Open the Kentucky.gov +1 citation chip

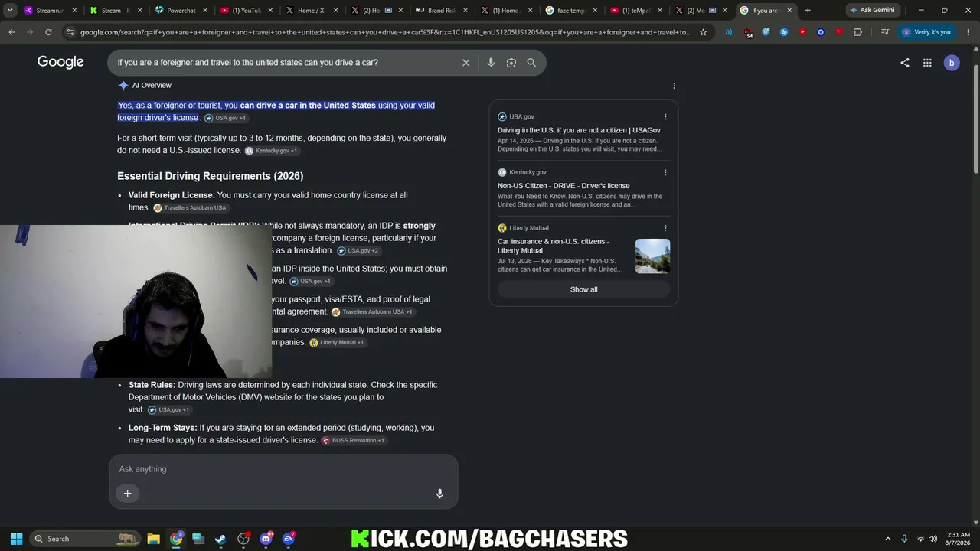coord(271,151)
